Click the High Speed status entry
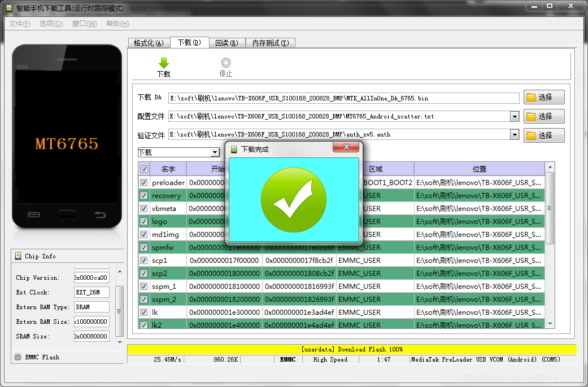 click(x=330, y=359)
